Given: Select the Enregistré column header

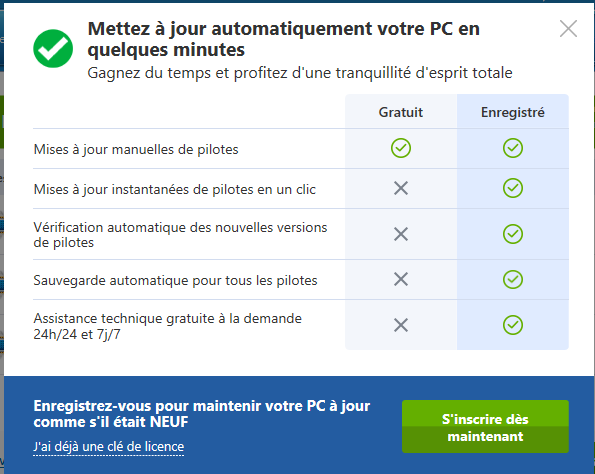Looking at the screenshot, I should (x=513, y=112).
